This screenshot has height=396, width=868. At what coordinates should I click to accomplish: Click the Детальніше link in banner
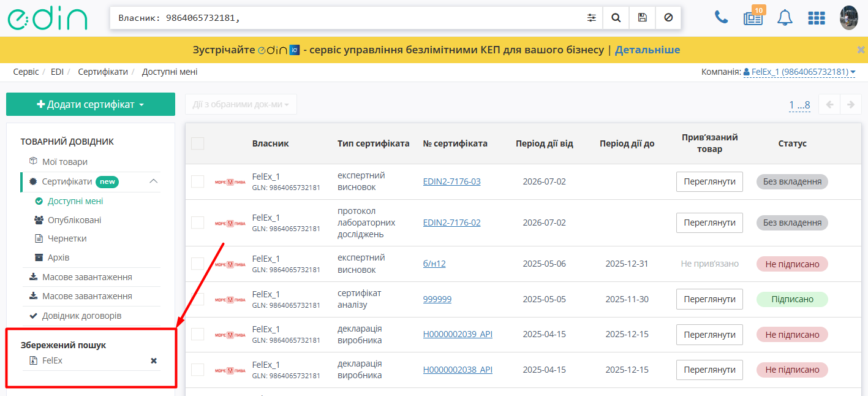647,50
